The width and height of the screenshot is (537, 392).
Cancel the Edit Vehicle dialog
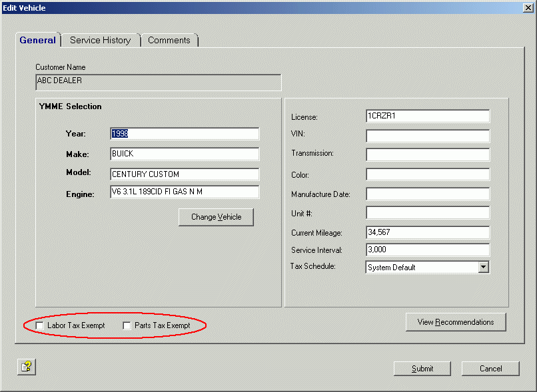click(x=490, y=369)
